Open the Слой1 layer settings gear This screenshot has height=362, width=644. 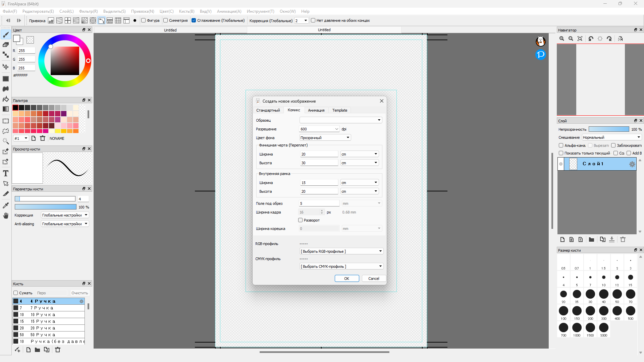click(632, 164)
